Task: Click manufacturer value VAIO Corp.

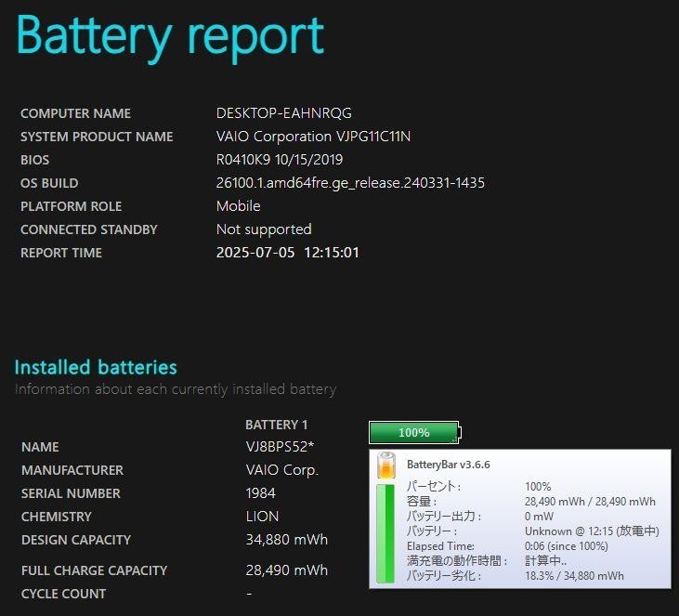Action: pyautogui.click(x=281, y=470)
